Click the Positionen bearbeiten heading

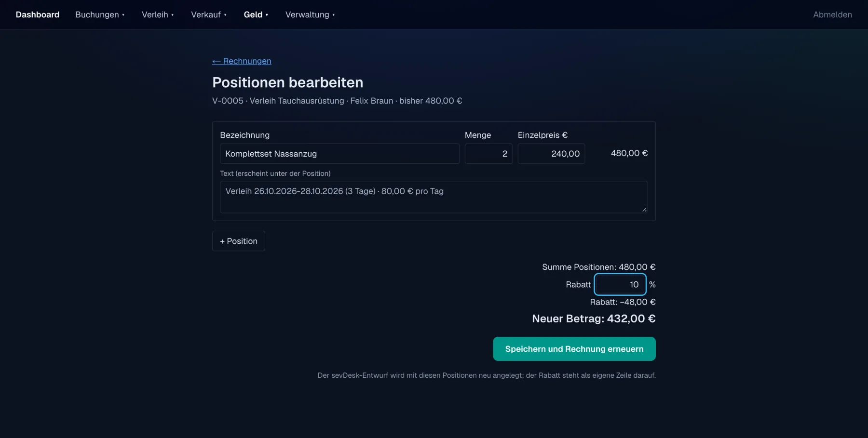(288, 82)
